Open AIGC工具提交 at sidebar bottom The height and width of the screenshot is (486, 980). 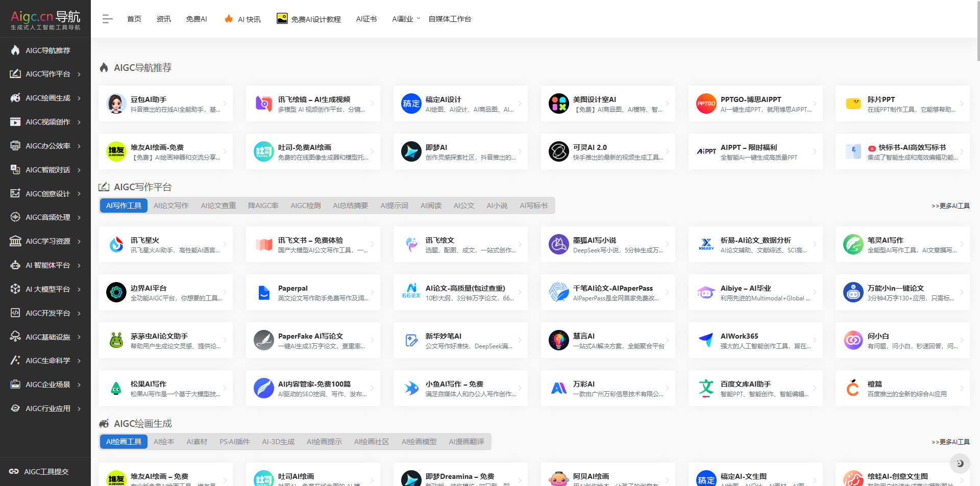[45, 471]
